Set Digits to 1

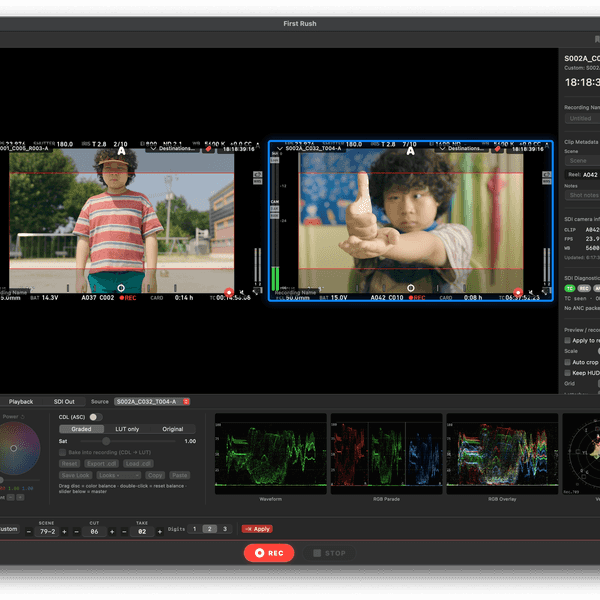click(194, 529)
